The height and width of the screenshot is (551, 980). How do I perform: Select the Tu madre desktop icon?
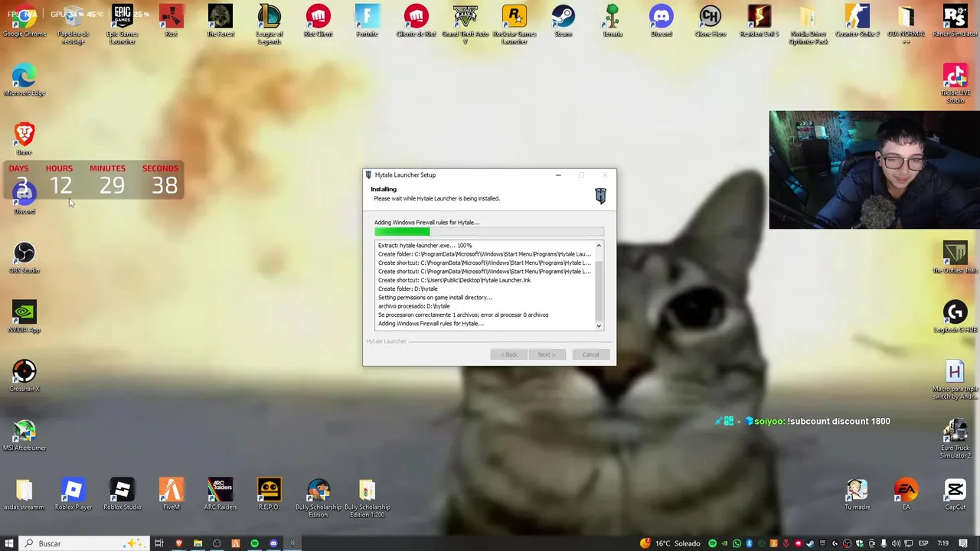857,494
